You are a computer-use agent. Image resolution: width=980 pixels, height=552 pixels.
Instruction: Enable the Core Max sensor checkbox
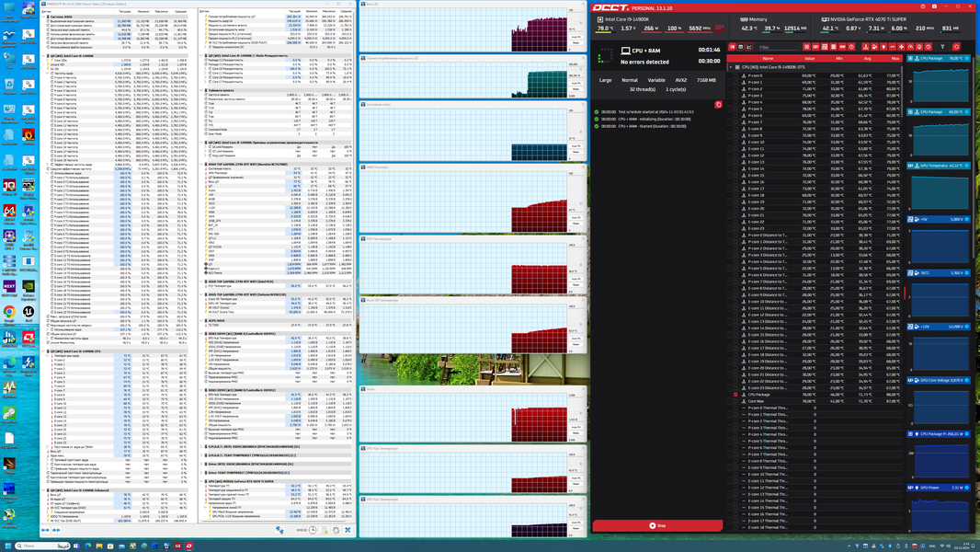(735, 401)
